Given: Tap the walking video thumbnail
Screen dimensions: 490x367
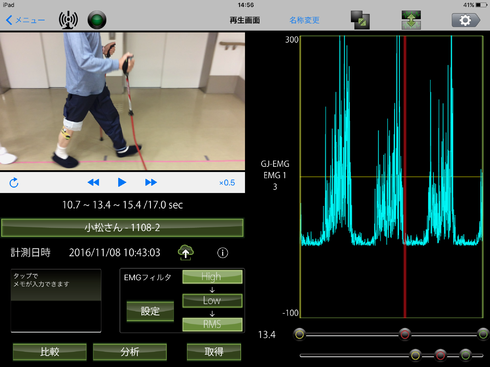Looking at the screenshot, I should click(x=122, y=101).
